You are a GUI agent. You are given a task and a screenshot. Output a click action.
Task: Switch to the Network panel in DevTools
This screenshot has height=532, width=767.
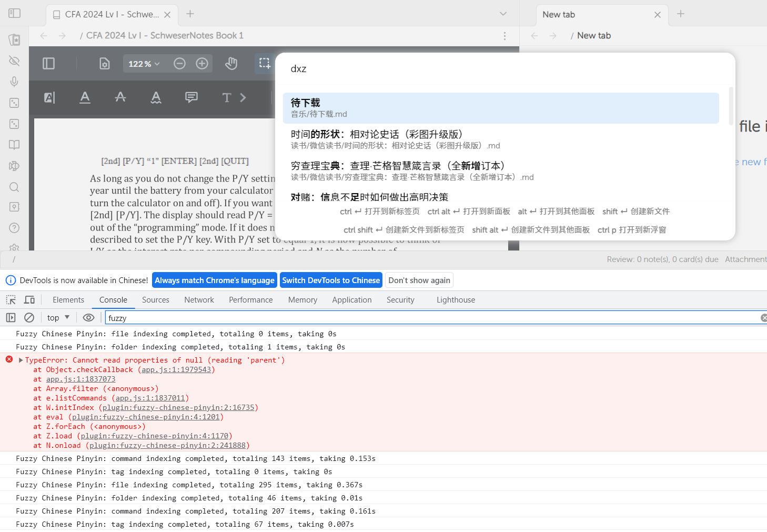point(199,299)
